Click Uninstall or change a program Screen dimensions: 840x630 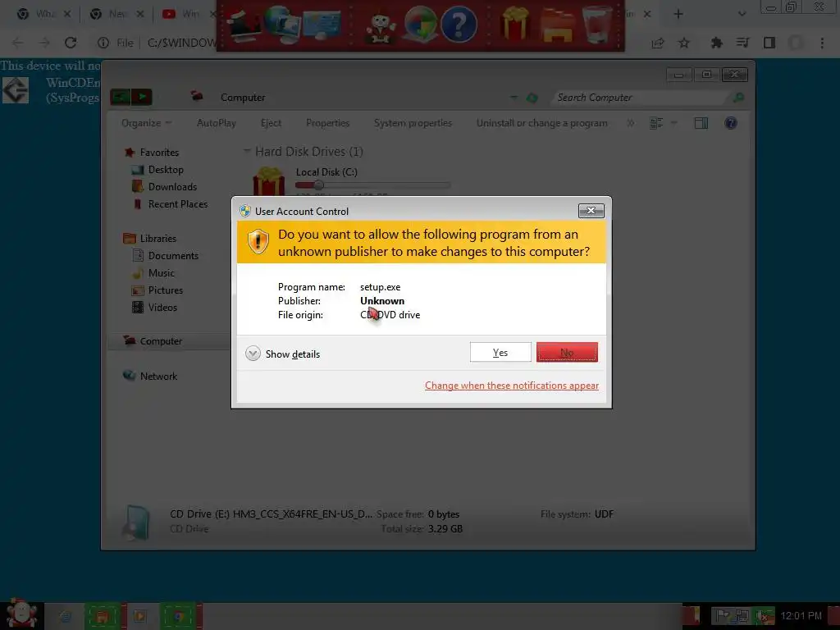[x=541, y=123]
